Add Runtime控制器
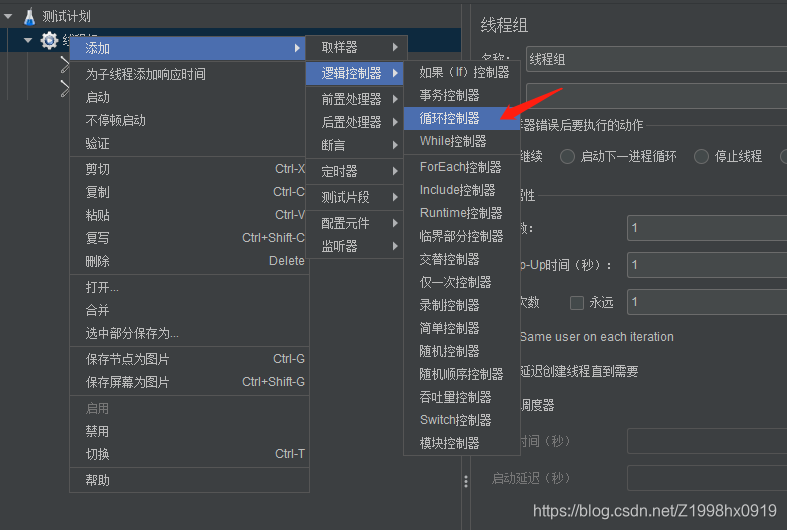This screenshot has width=787, height=530. point(462,213)
